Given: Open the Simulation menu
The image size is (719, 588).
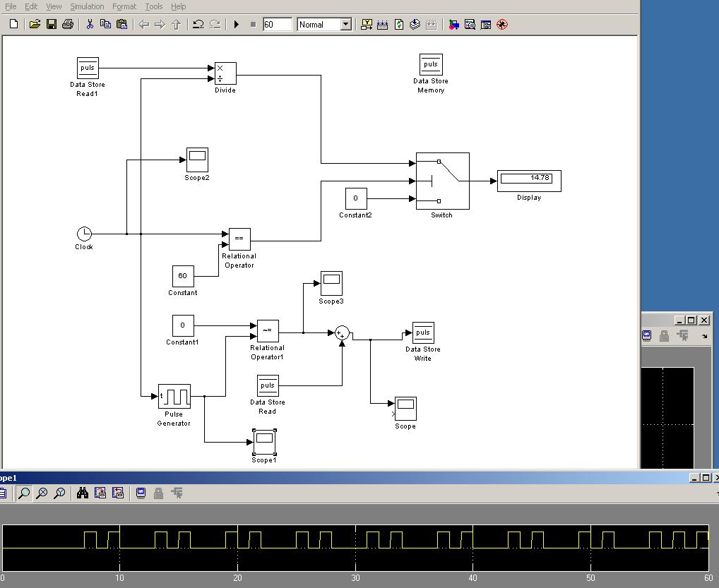Looking at the screenshot, I should [87, 6].
